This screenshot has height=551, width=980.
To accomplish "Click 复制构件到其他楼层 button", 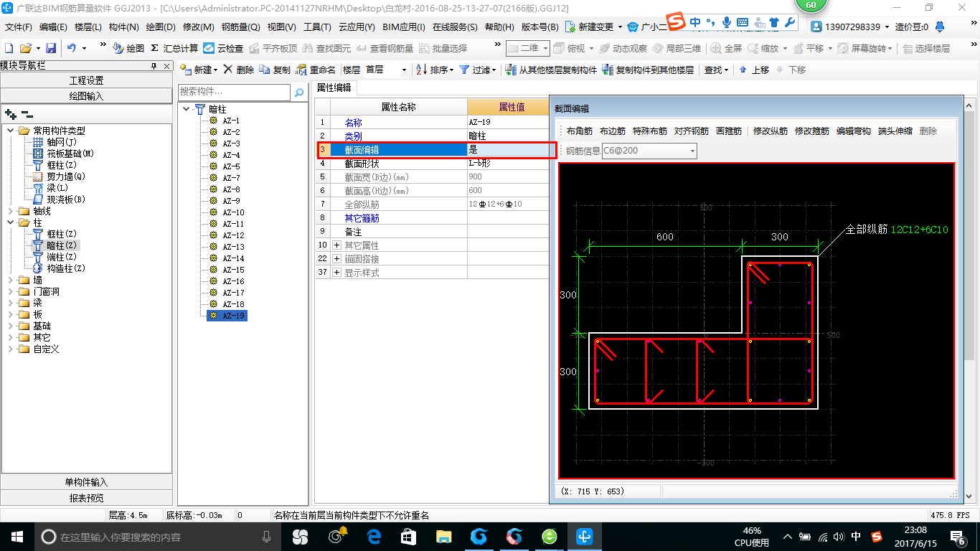I will [x=649, y=70].
